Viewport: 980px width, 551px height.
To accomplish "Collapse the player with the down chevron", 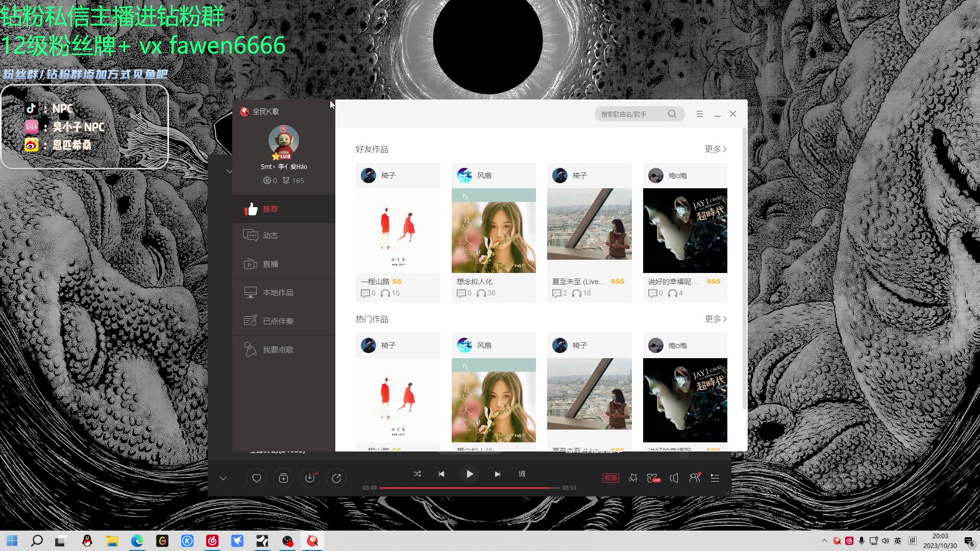I will [223, 478].
